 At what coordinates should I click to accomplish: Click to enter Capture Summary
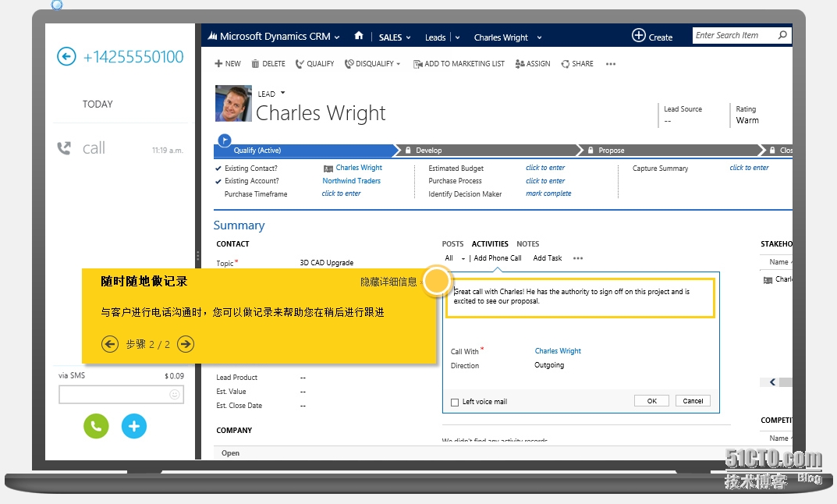click(x=749, y=168)
